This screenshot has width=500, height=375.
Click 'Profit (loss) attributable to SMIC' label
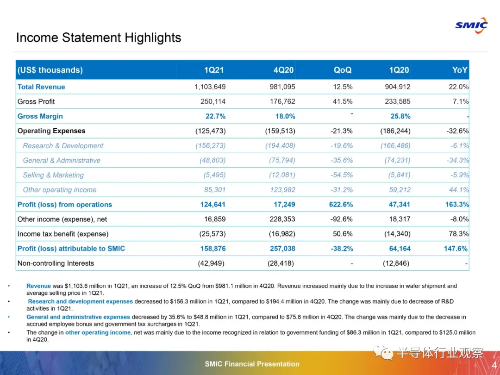pos(71,249)
